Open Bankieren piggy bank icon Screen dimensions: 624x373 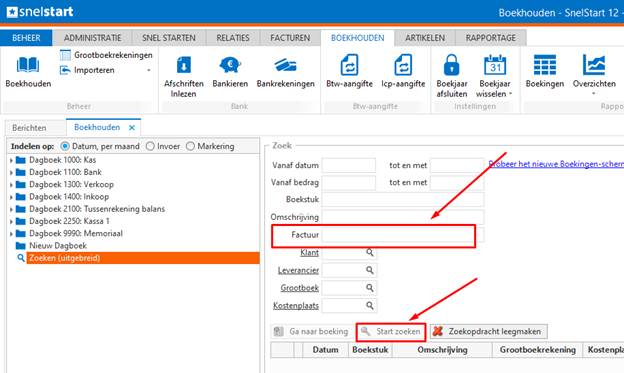(x=230, y=65)
